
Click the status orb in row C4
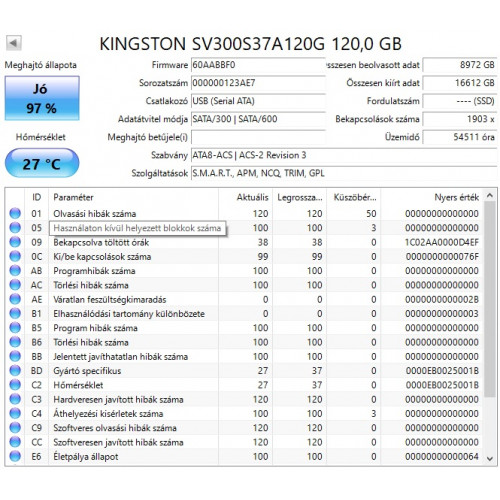(15, 414)
